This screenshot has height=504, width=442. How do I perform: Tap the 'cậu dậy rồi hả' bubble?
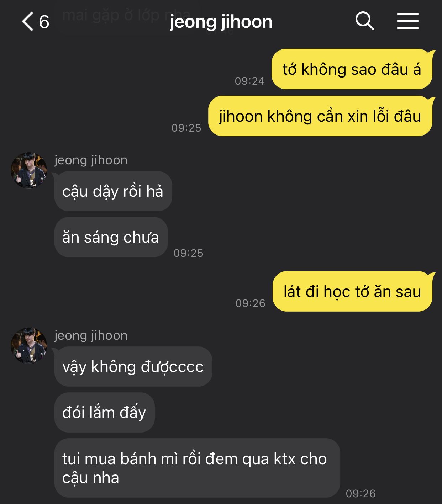tap(113, 191)
